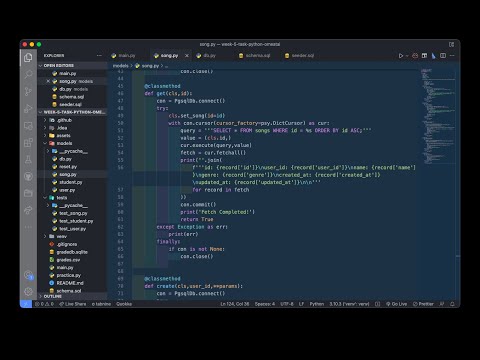Open the Search view in activity bar
The image size is (480, 360).
tap(28, 74)
